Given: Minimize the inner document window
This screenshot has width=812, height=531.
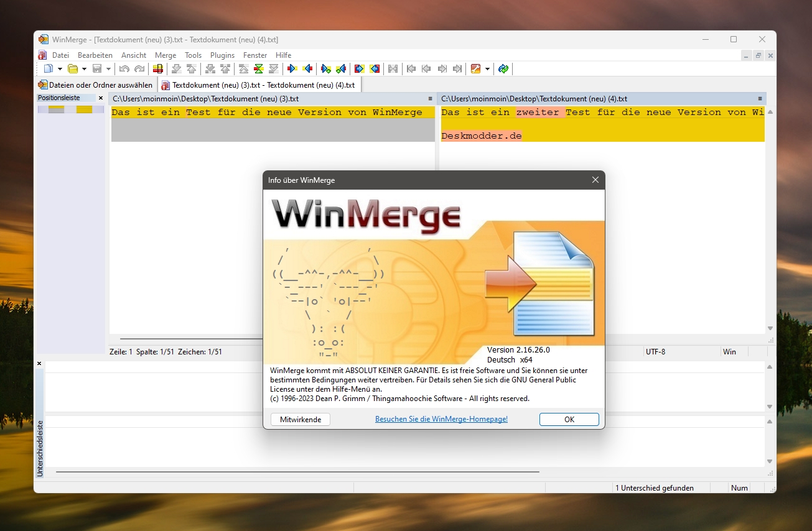Looking at the screenshot, I should pyautogui.click(x=747, y=55).
